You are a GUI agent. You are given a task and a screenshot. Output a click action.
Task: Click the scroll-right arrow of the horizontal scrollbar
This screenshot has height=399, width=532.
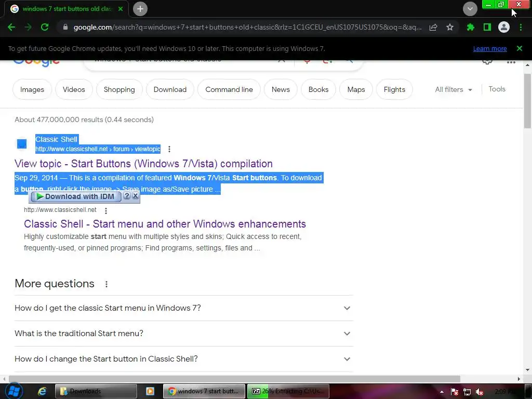click(519, 379)
